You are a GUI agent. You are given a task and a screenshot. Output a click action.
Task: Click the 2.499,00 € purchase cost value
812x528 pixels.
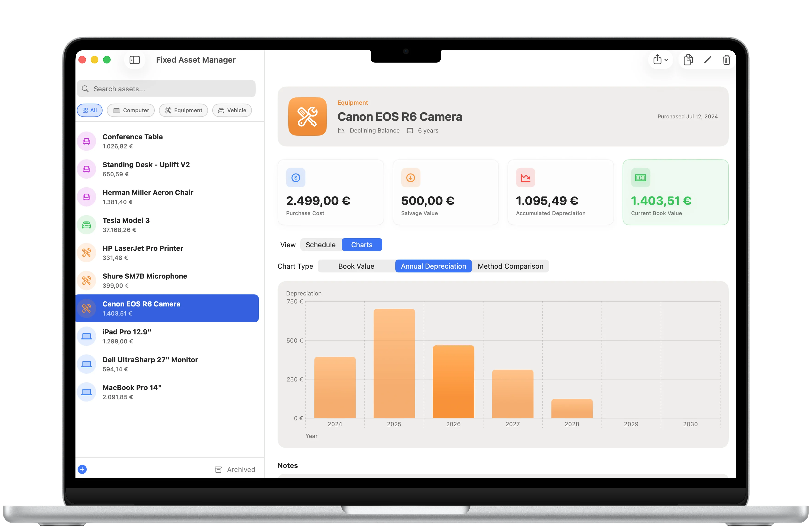coord(318,201)
